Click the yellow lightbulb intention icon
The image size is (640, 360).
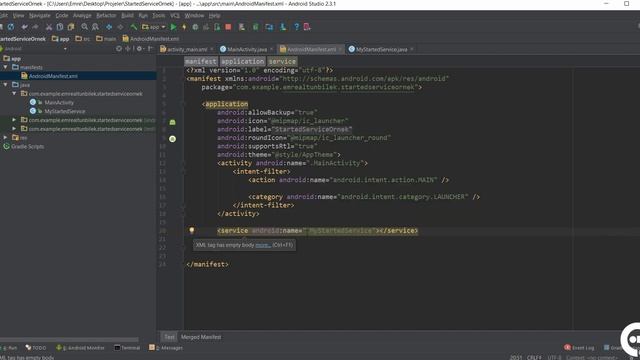point(191,231)
